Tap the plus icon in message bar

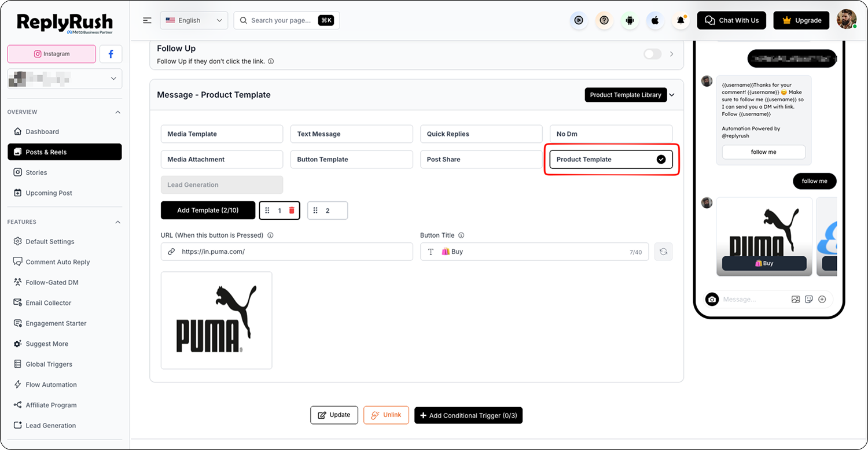coord(822,299)
